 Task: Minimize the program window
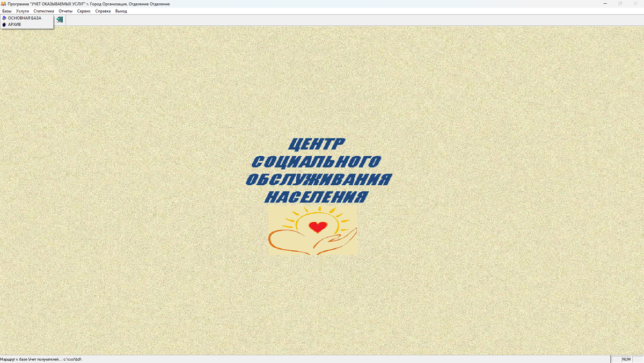coord(605,4)
